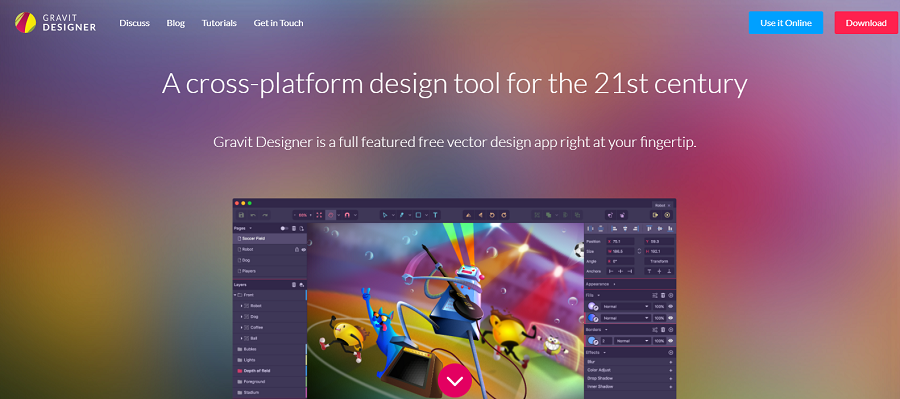
Task: Collapse the Front layer group
Action: pos(235,295)
